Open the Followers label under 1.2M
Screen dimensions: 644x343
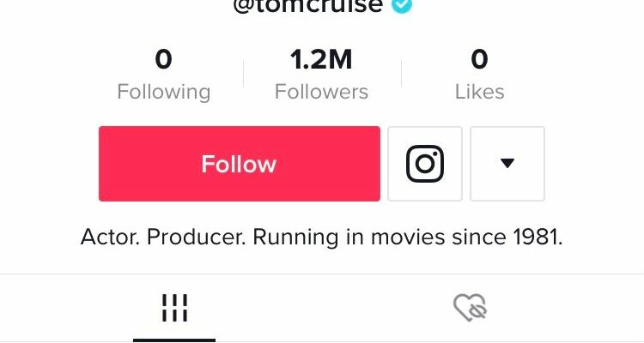[321, 91]
